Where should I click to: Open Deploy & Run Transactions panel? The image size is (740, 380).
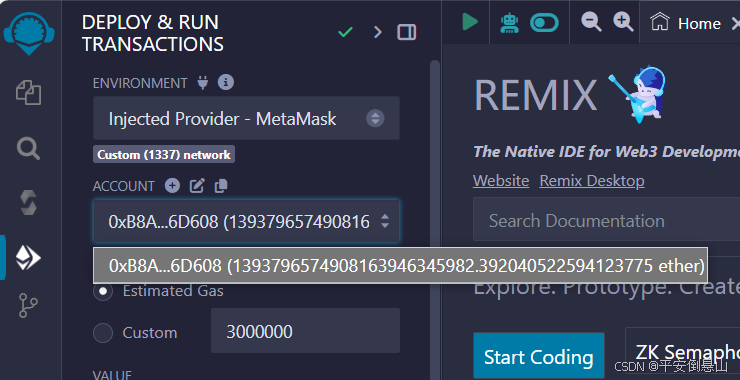point(29,258)
